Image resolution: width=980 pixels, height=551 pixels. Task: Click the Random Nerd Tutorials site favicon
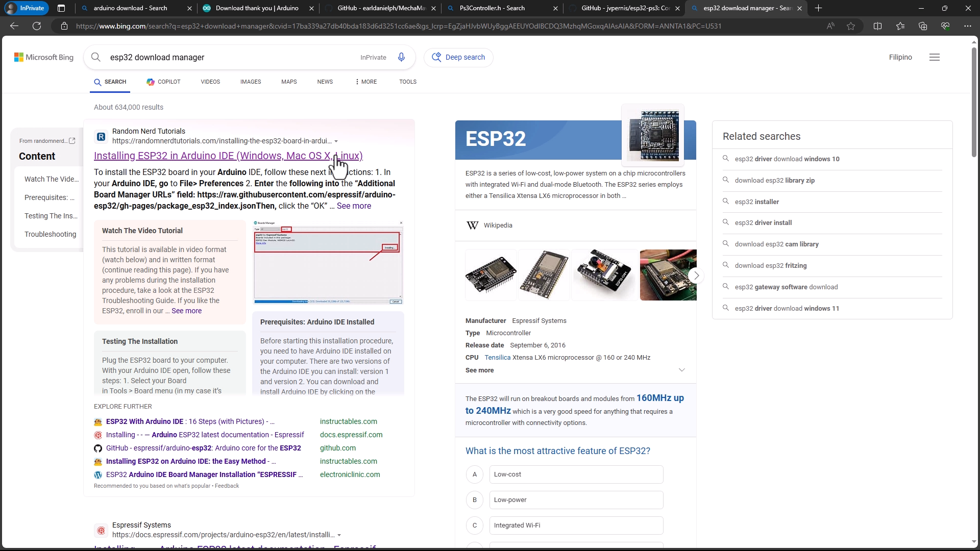coord(101,136)
